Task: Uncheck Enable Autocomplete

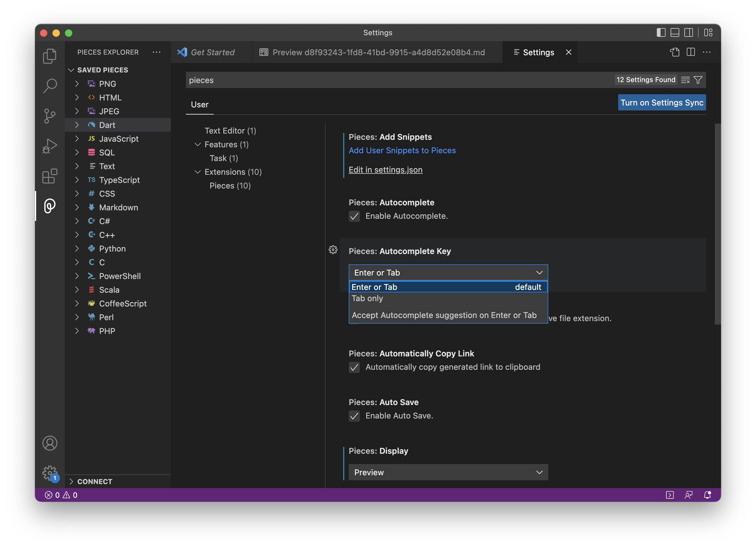Action: (354, 216)
